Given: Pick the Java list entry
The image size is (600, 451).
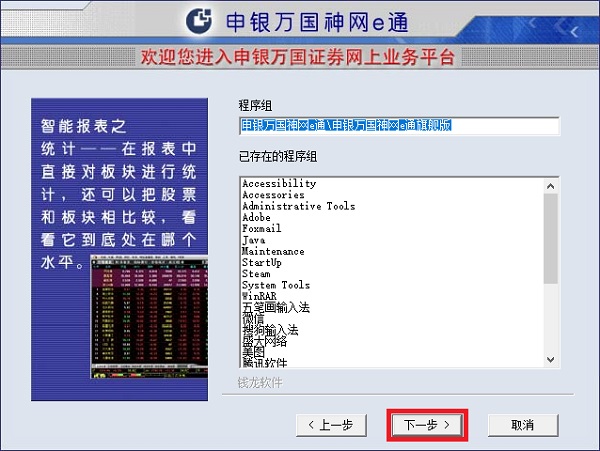Looking at the screenshot, I should pyautogui.click(x=253, y=240).
